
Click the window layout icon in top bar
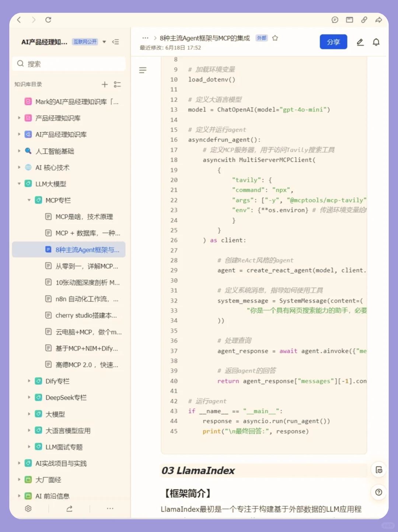point(349,20)
